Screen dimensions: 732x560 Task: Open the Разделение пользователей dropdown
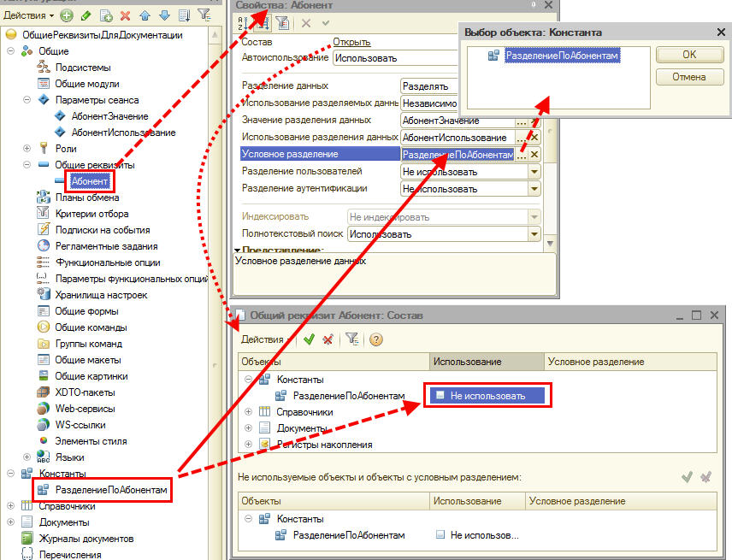pos(534,172)
